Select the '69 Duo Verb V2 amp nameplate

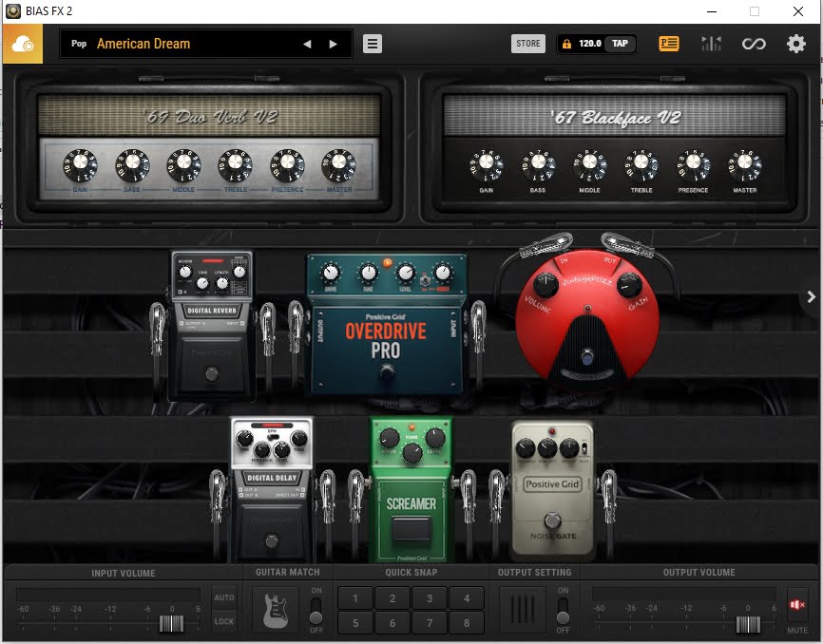(211, 117)
